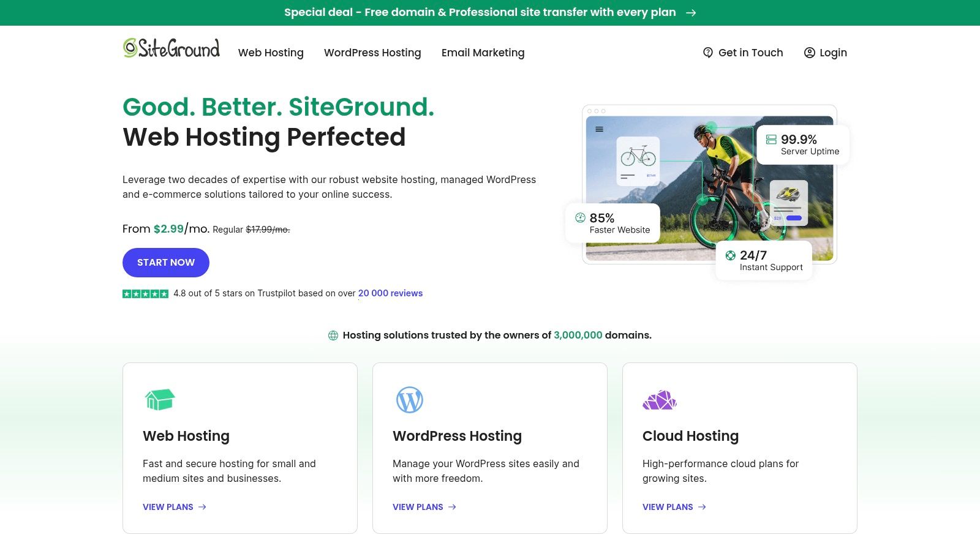
Task: Click the WordPress Hosting card title
Action: tap(457, 436)
